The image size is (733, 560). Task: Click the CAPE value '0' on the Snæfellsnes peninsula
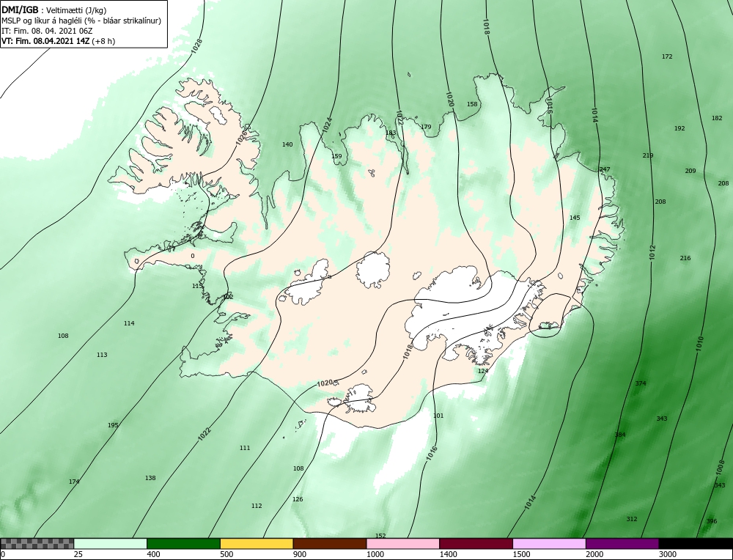click(x=193, y=256)
